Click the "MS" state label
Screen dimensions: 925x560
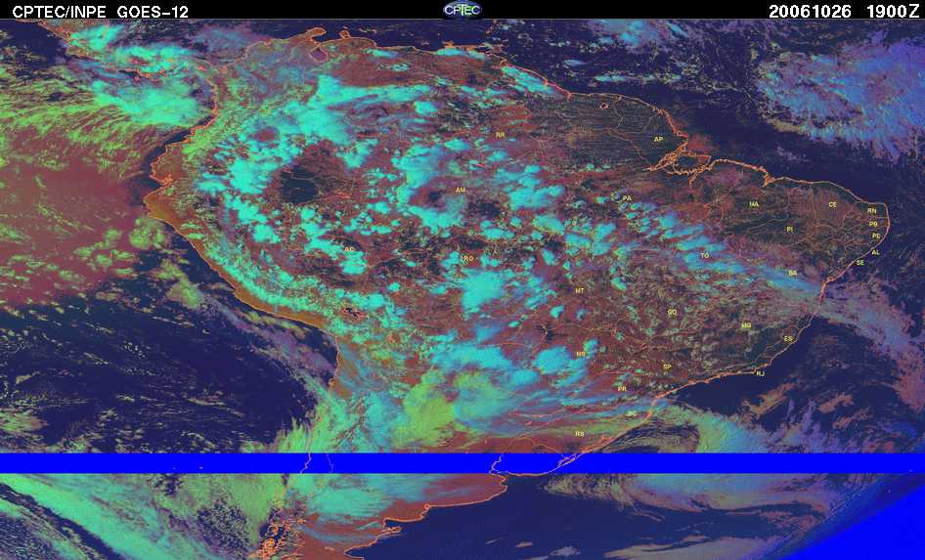click(x=581, y=354)
